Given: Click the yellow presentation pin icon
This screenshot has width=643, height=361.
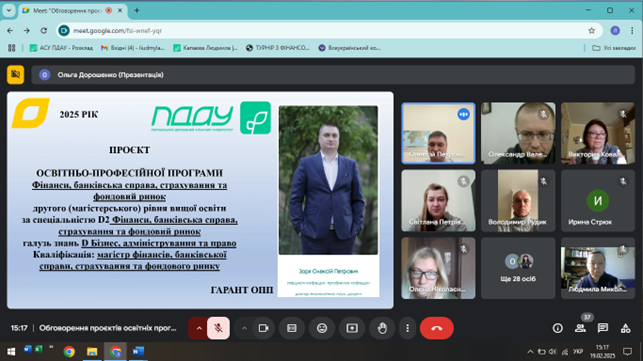Looking at the screenshot, I should (x=16, y=75).
